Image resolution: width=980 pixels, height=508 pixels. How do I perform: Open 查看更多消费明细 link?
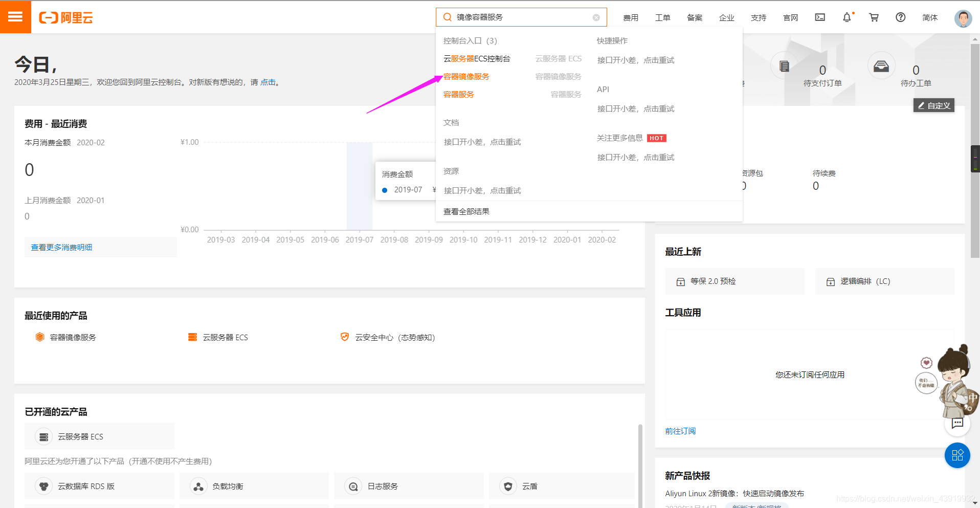pyautogui.click(x=61, y=248)
